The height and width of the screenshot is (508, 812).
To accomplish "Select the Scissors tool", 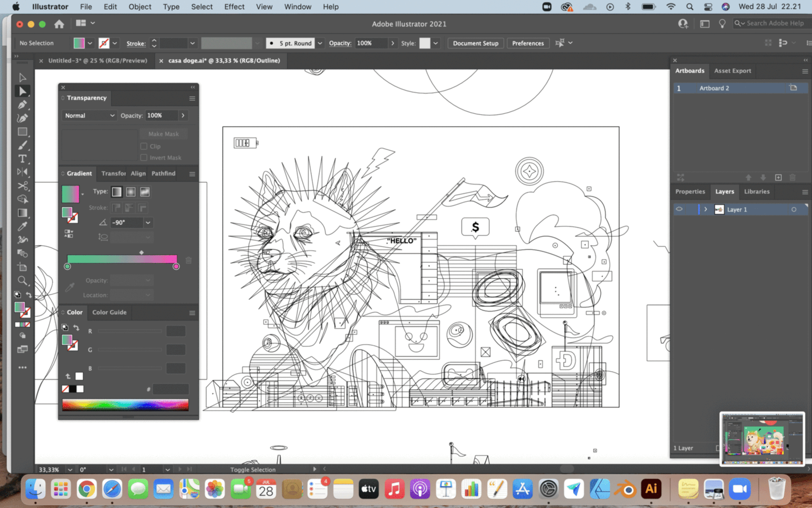I will (22, 186).
